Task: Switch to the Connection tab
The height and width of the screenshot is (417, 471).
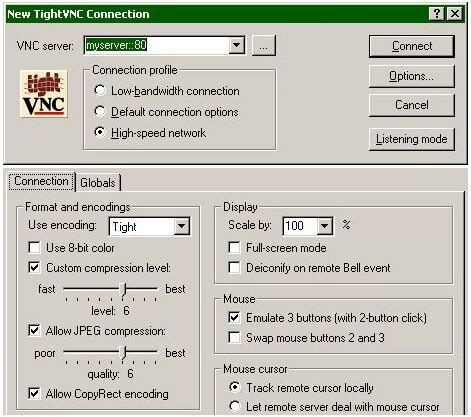Action: (41, 181)
